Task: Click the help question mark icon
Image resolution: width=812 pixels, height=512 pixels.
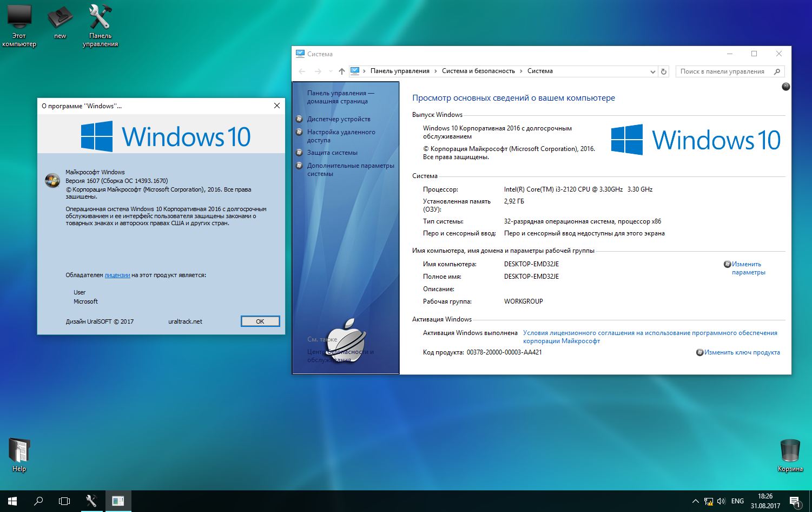Action: (x=786, y=87)
